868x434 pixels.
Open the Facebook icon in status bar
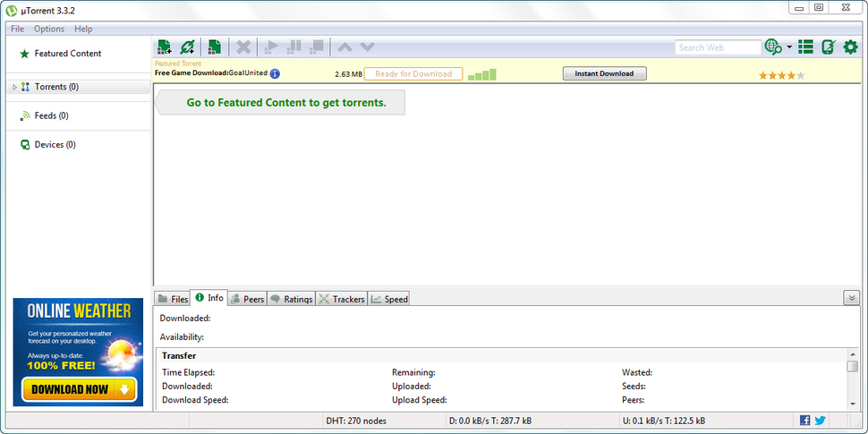pyautogui.click(x=804, y=421)
